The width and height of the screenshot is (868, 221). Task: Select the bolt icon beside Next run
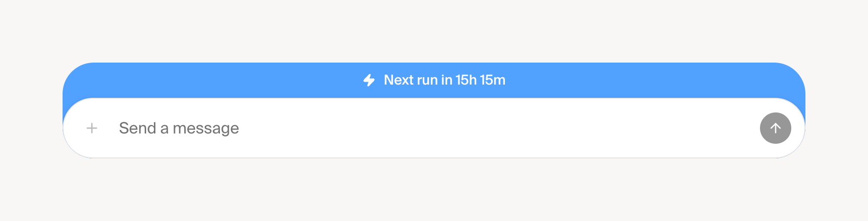(x=369, y=80)
